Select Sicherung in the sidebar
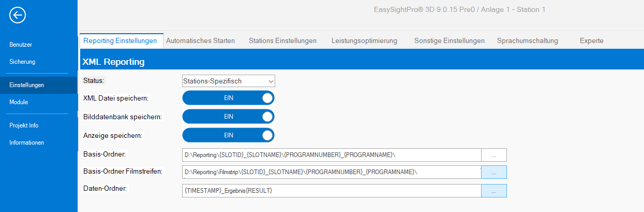 (x=22, y=62)
